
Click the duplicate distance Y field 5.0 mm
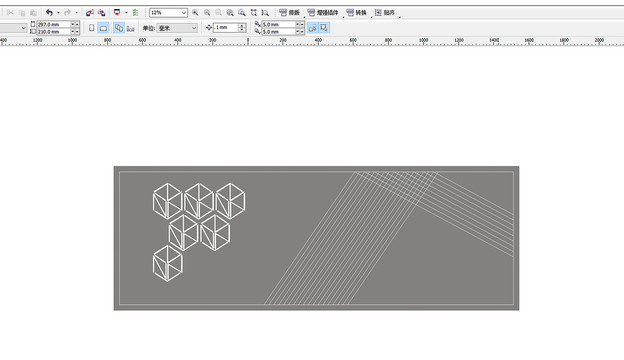278,31
